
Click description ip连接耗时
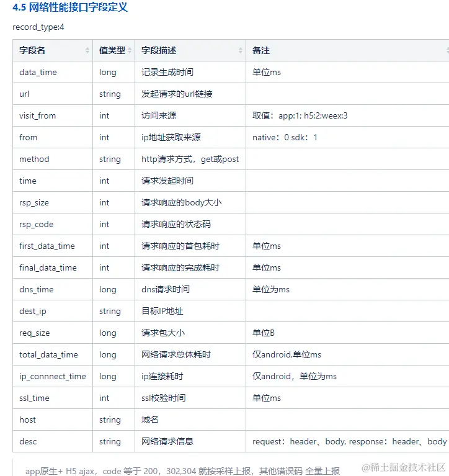pyautogui.click(x=162, y=376)
